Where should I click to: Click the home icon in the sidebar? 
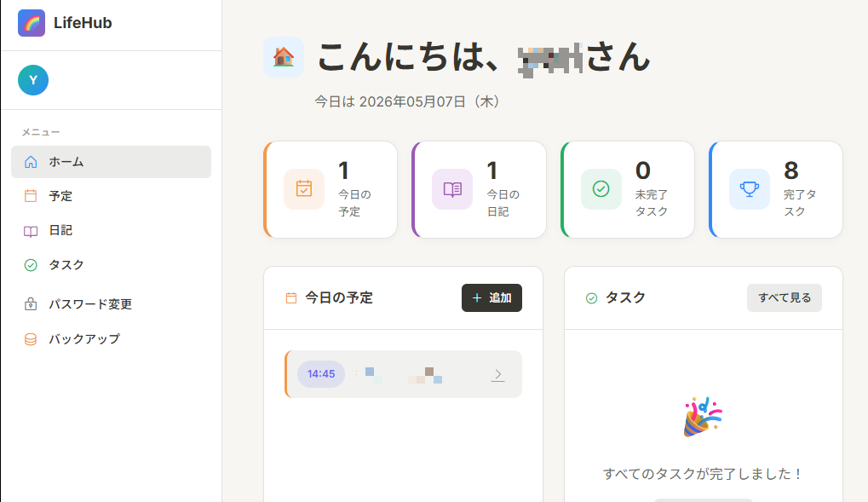[x=31, y=162]
